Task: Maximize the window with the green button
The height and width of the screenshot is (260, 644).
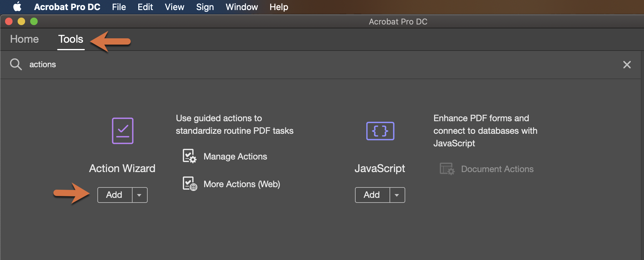Action: pos(34,21)
